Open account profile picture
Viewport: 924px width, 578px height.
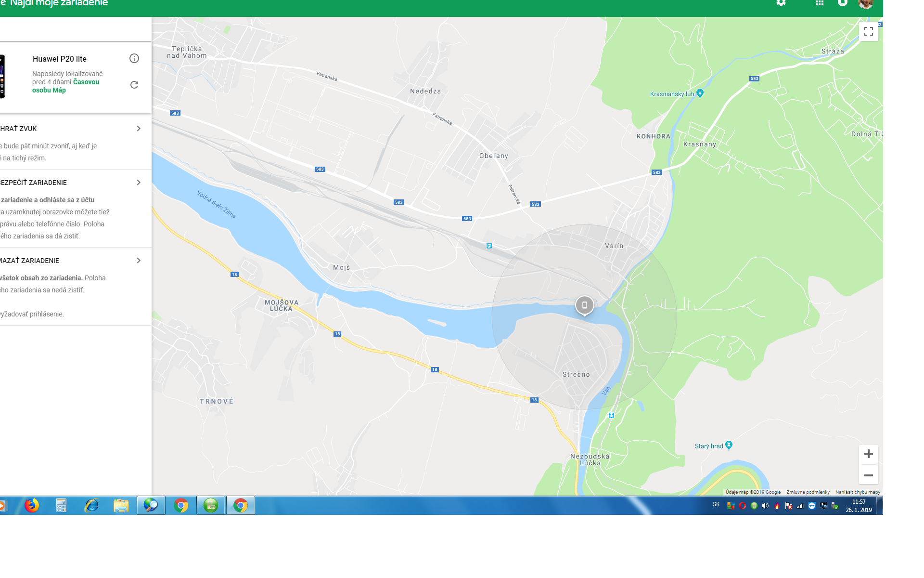click(x=865, y=3)
